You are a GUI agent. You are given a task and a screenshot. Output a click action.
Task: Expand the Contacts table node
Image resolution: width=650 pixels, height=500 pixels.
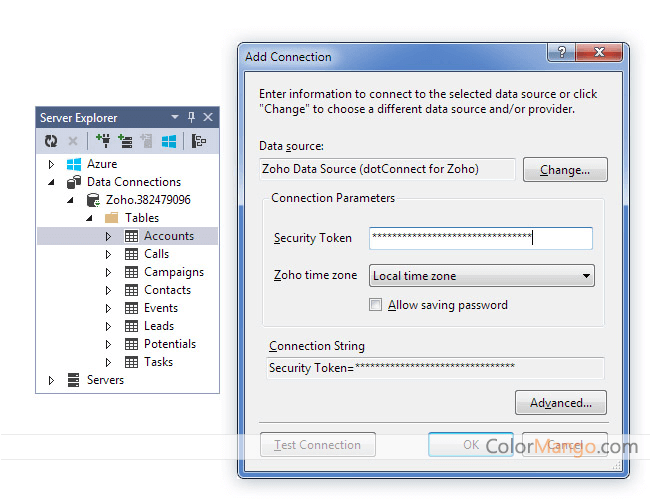click(x=108, y=290)
